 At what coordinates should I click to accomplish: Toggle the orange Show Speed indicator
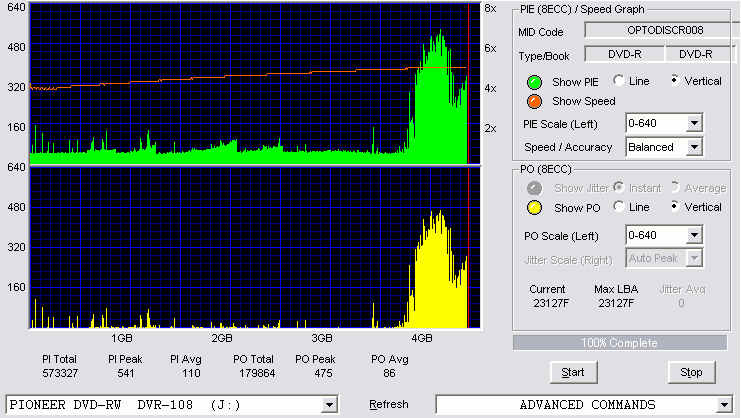(x=534, y=102)
